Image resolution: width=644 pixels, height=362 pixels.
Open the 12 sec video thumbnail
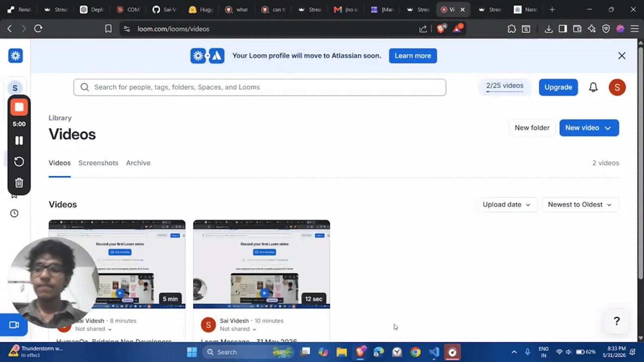click(262, 264)
